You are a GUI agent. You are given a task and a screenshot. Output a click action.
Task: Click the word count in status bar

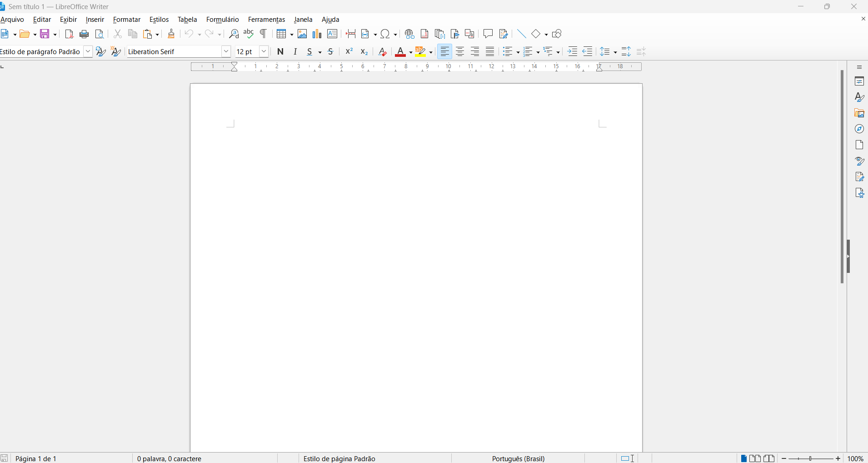(170, 458)
